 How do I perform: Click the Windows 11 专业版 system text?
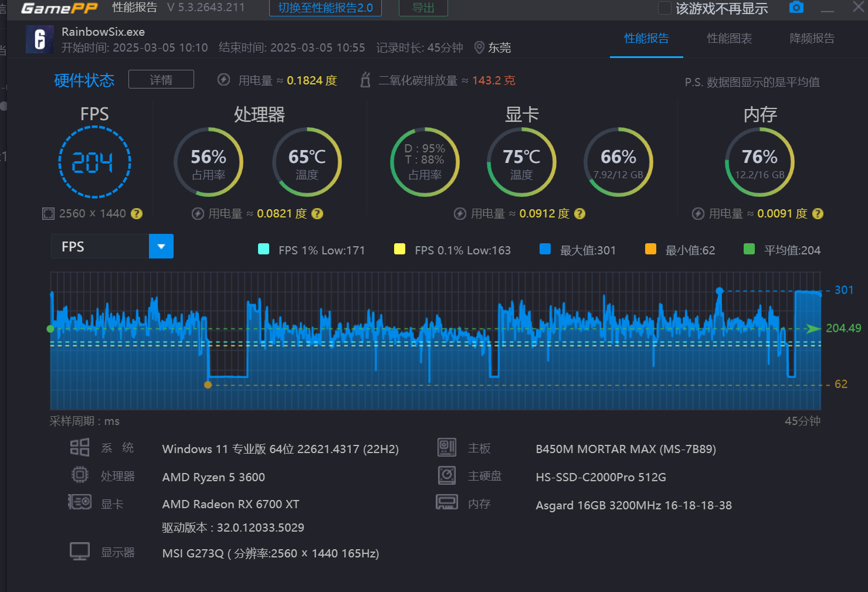(280, 449)
